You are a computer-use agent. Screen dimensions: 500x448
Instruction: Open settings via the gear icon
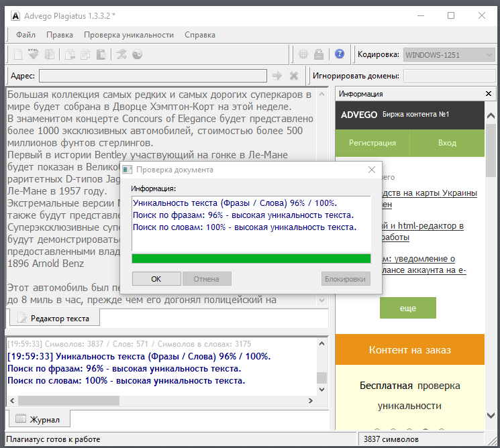[303, 54]
